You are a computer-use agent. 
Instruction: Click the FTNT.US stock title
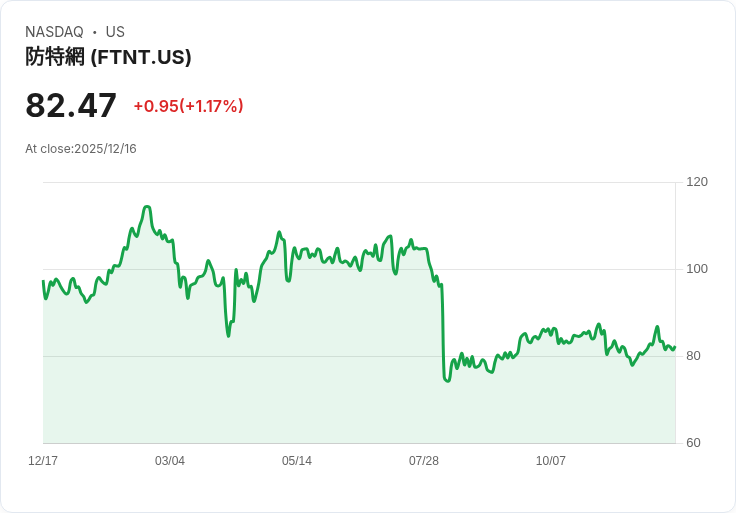(x=108, y=57)
